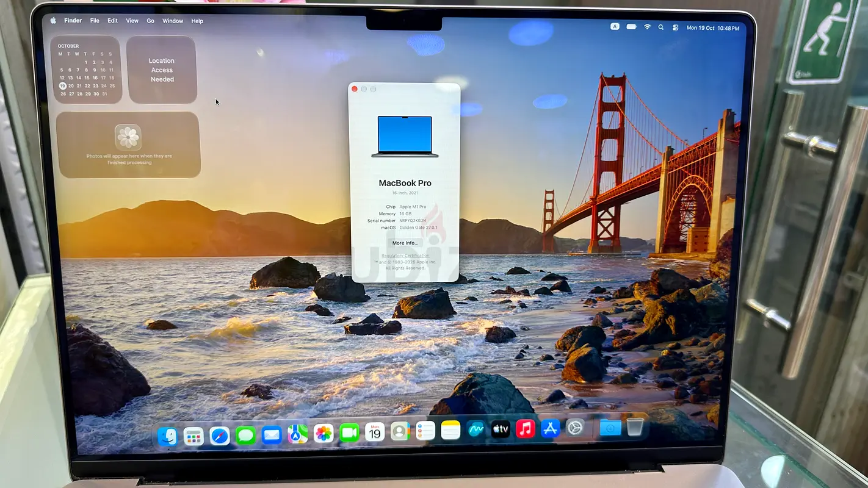
Task: Launch Music from the Dock
Action: [x=526, y=429]
